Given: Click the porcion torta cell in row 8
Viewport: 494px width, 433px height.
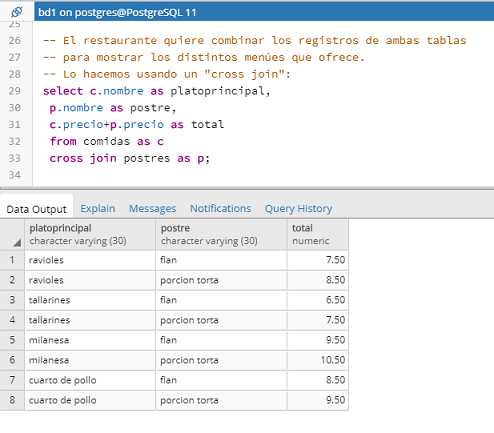Looking at the screenshot, I should (221, 400).
